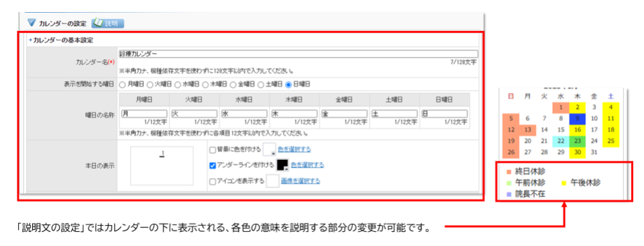Click calendar date 10
Viewport: 644px width, 246px height.
(594, 119)
